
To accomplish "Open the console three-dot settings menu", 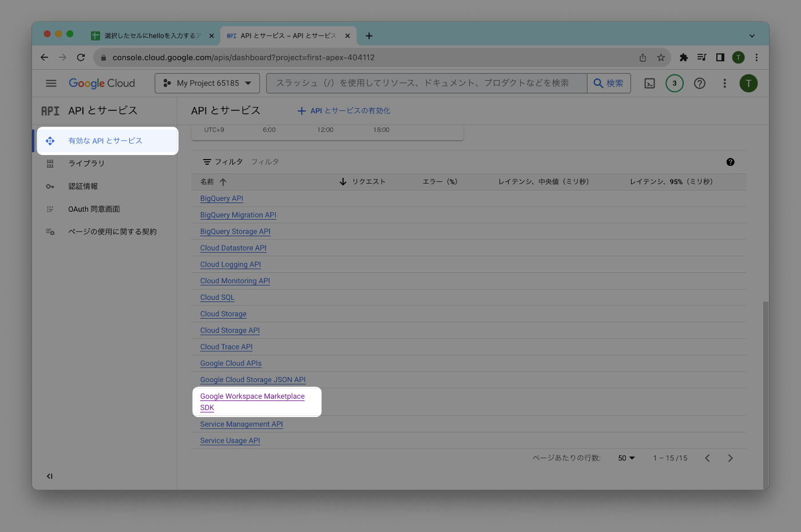I will click(x=724, y=84).
